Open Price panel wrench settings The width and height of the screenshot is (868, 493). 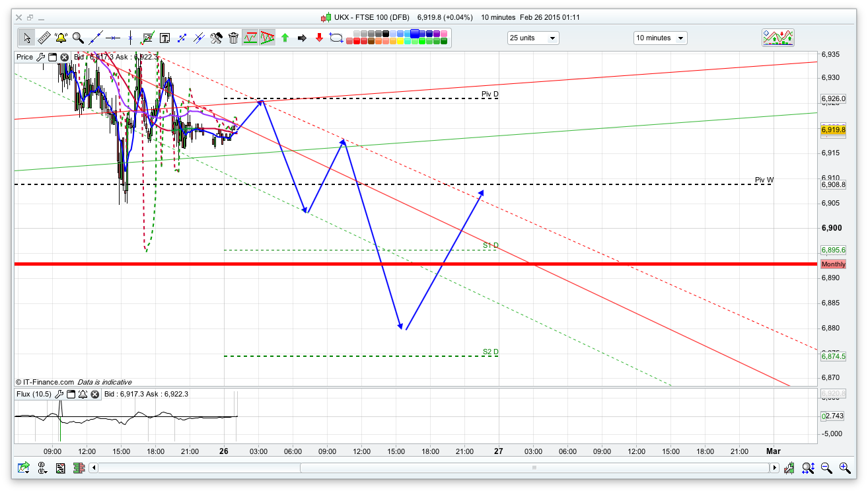[x=41, y=57]
